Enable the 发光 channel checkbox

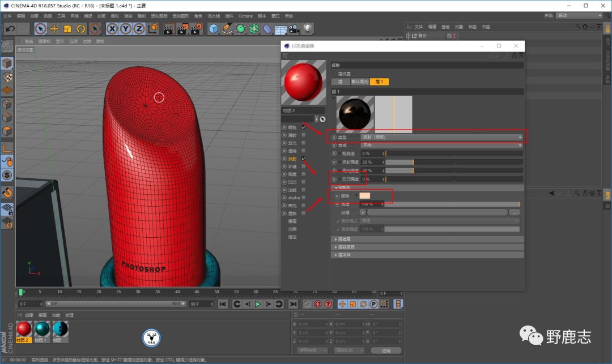click(304, 143)
